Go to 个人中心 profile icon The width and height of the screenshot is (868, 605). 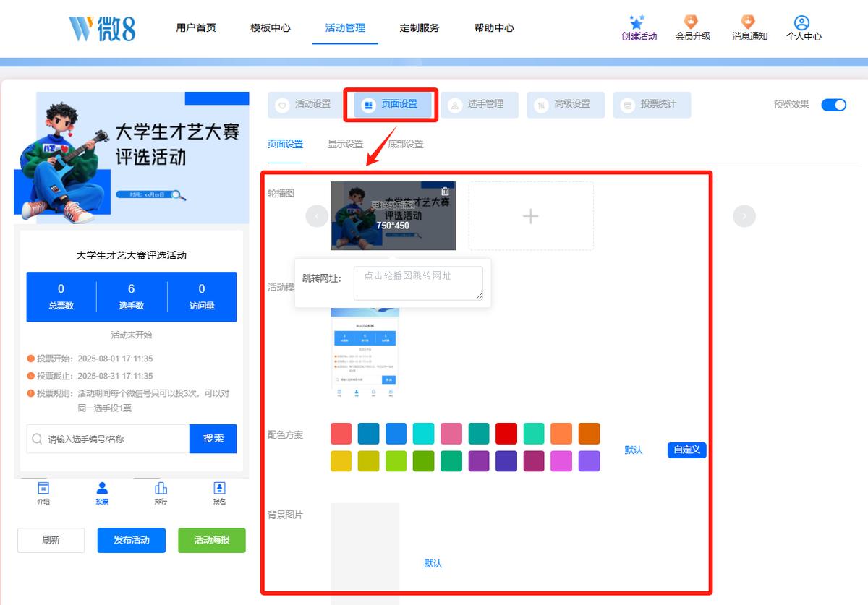804,28
